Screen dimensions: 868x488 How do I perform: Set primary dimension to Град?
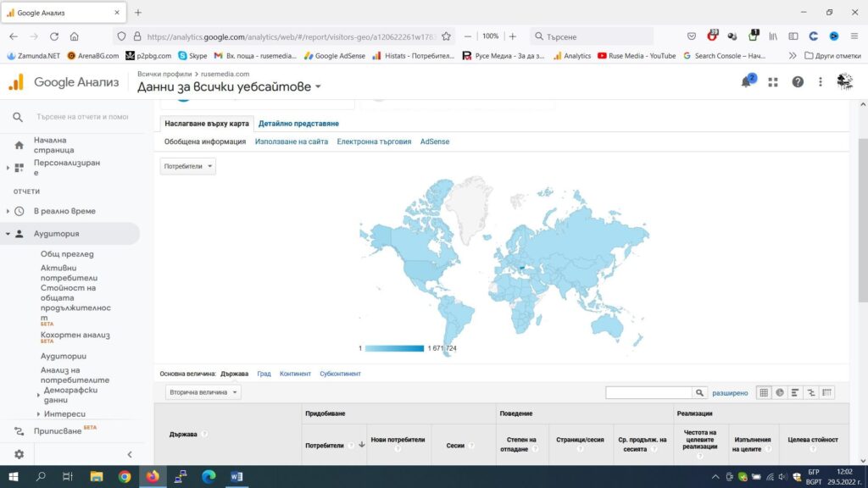tap(264, 374)
